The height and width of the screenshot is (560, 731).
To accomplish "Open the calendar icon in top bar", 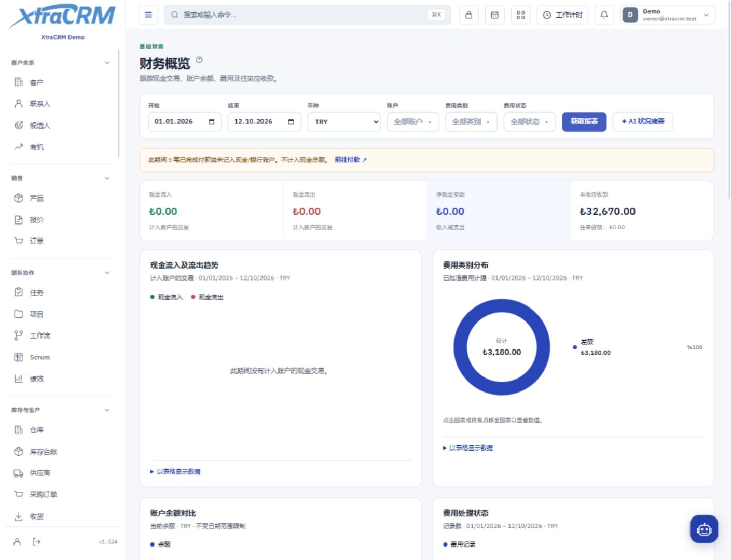I will pos(494,15).
